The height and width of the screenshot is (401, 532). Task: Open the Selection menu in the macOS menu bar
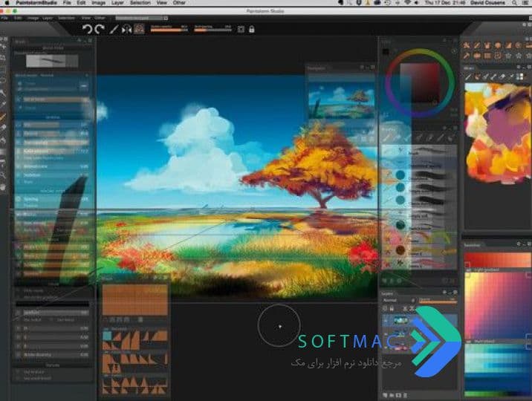tap(140, 3)
